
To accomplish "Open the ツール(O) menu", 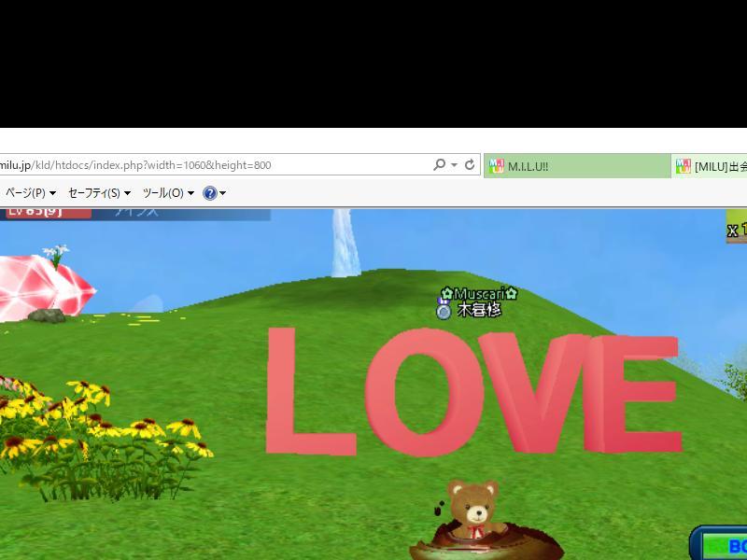I will 168,193.
